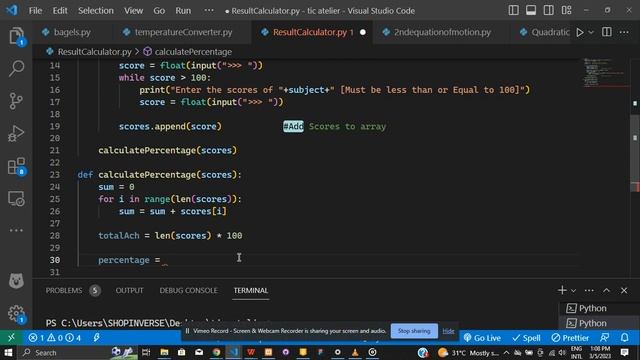Open the Search view in activity bar

click(x=16, y=68)
